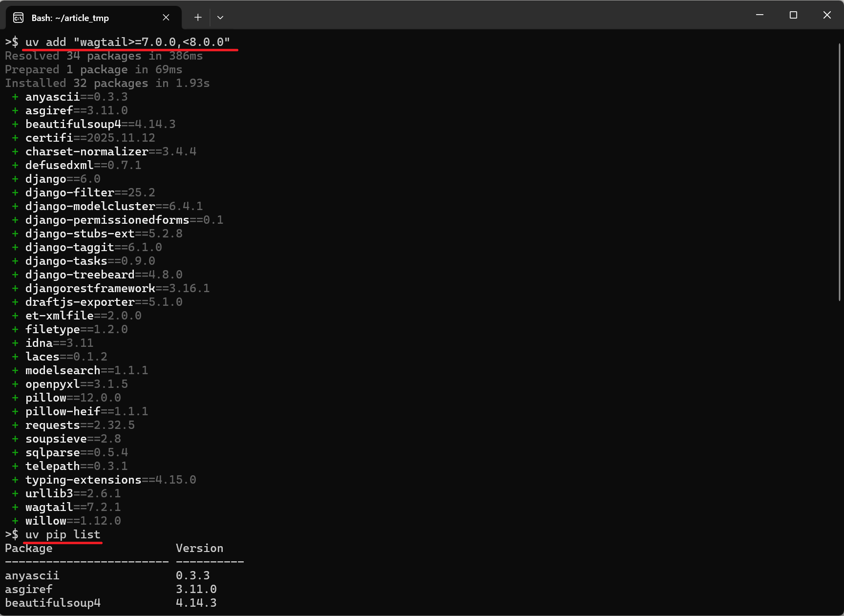Click the Version column header
The image size is (844, 616).
199,548
